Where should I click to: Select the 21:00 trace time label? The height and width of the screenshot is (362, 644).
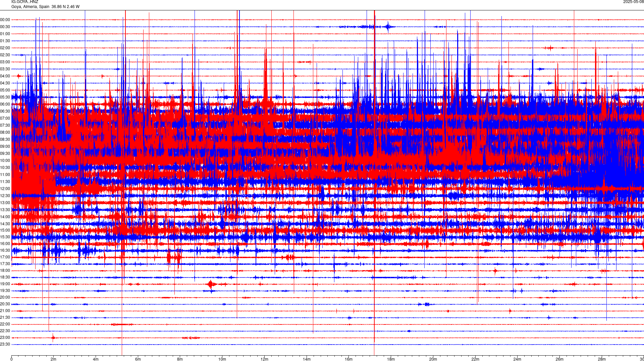(5, 311)
